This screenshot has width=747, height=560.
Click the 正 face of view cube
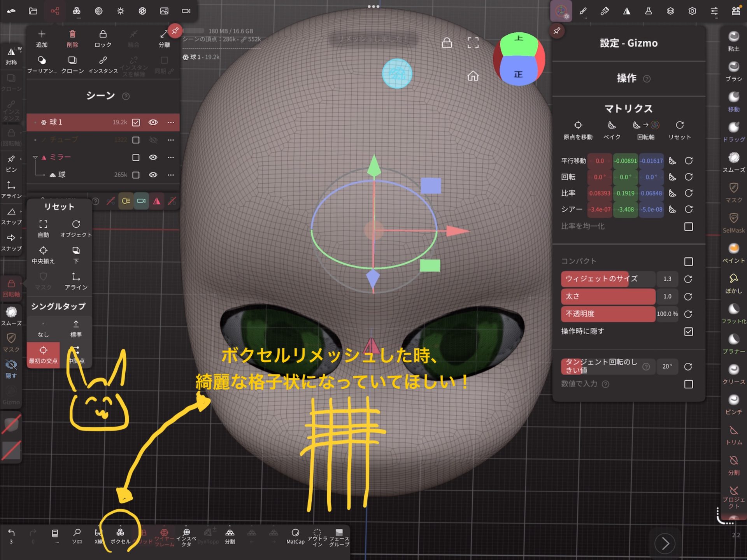pyautogui.click(x=518, y=74)
